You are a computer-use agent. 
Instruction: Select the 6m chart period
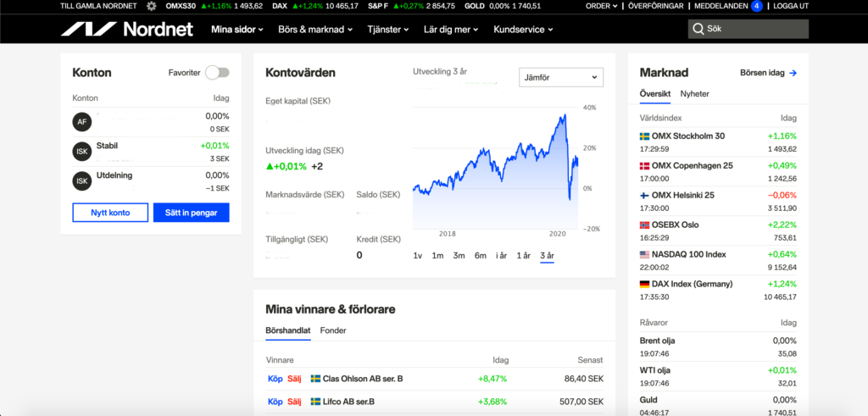tap(480, 256)
